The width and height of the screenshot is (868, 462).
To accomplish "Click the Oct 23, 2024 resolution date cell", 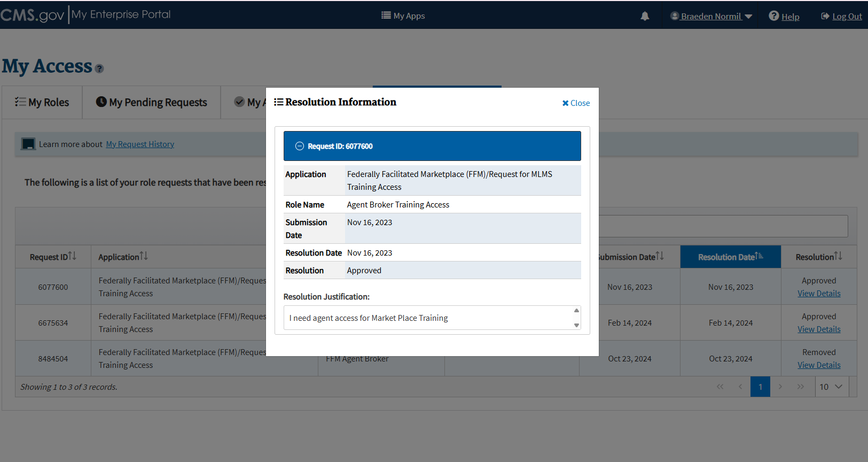I will 731,359.
